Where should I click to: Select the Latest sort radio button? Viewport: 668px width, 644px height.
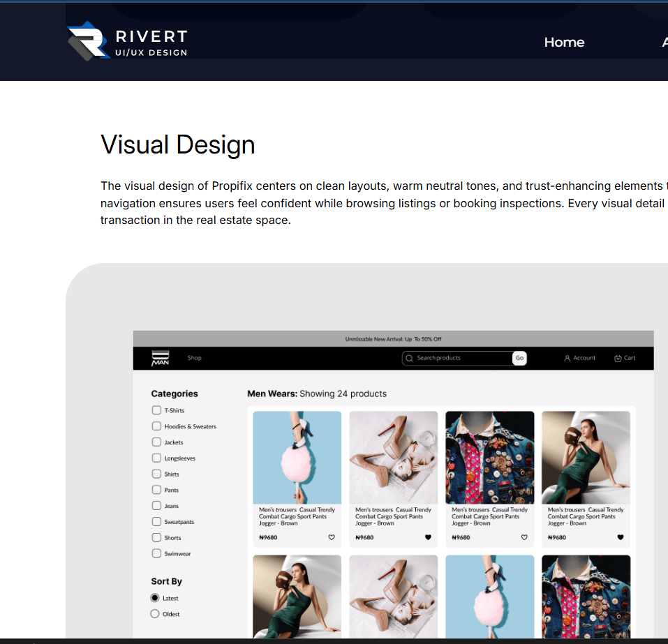155,598
